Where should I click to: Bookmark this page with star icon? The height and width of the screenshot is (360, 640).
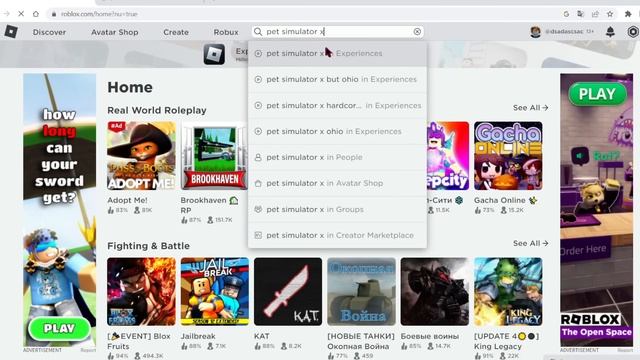tap(610, 14)
